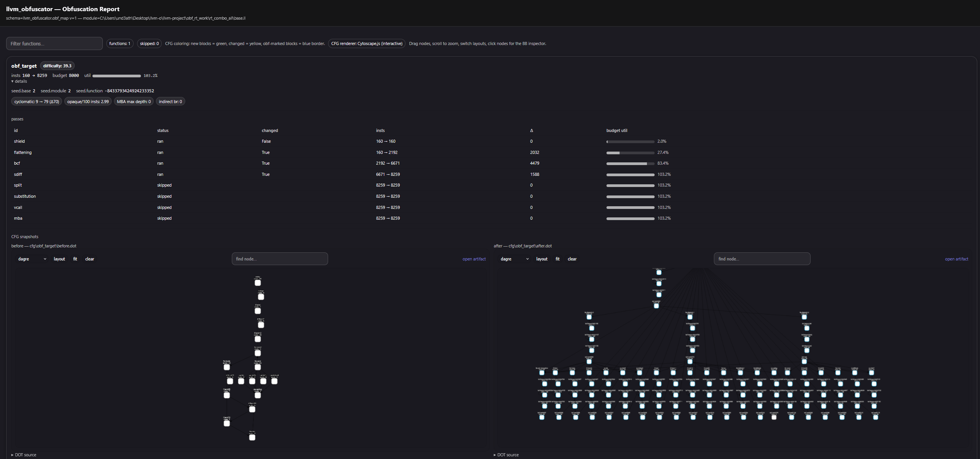The height and width of the screenshot is (459, 980).
Task: Select the split pass id cell
Action: click(18, 185)
